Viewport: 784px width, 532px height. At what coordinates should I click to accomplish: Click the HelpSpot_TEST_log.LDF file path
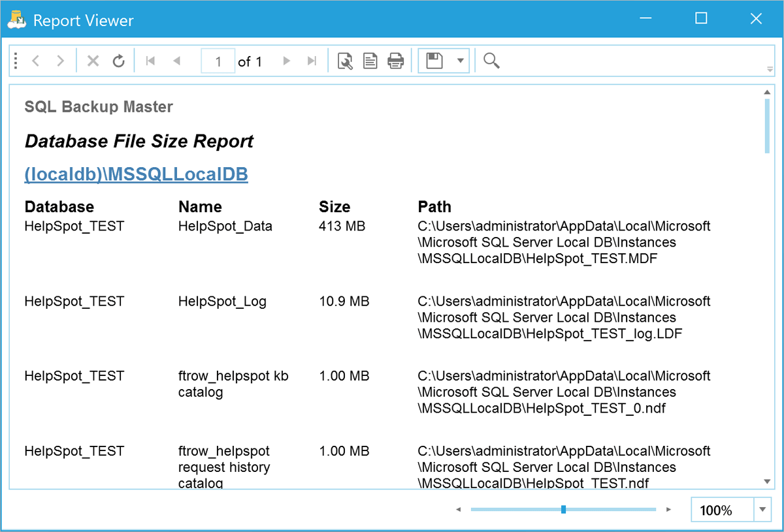[564, 317]
